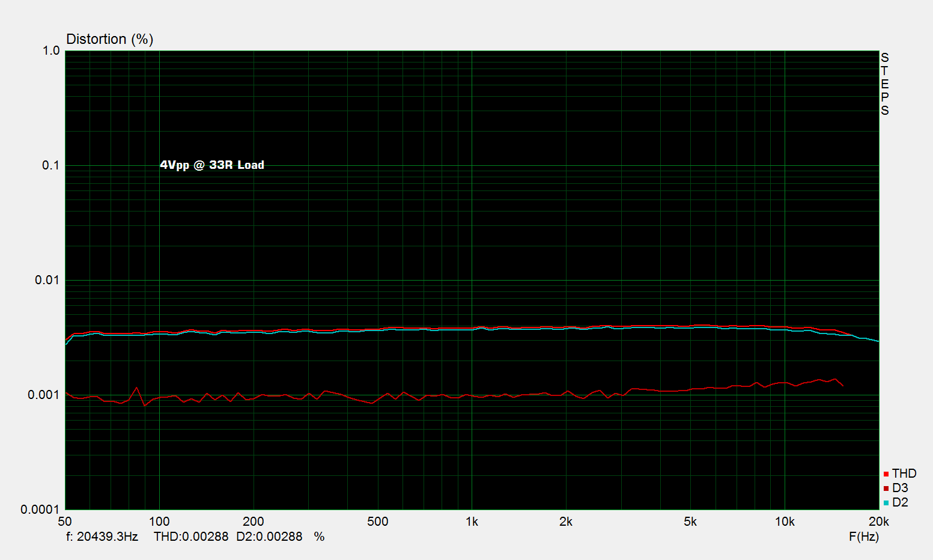Select the THD legend label
The image size is (933, 560).
[904, 474]
